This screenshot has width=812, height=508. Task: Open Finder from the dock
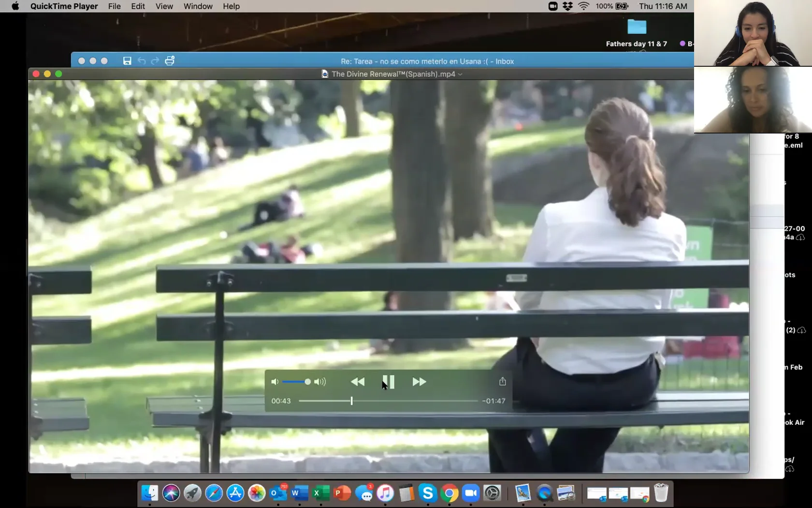pos(150,493)
